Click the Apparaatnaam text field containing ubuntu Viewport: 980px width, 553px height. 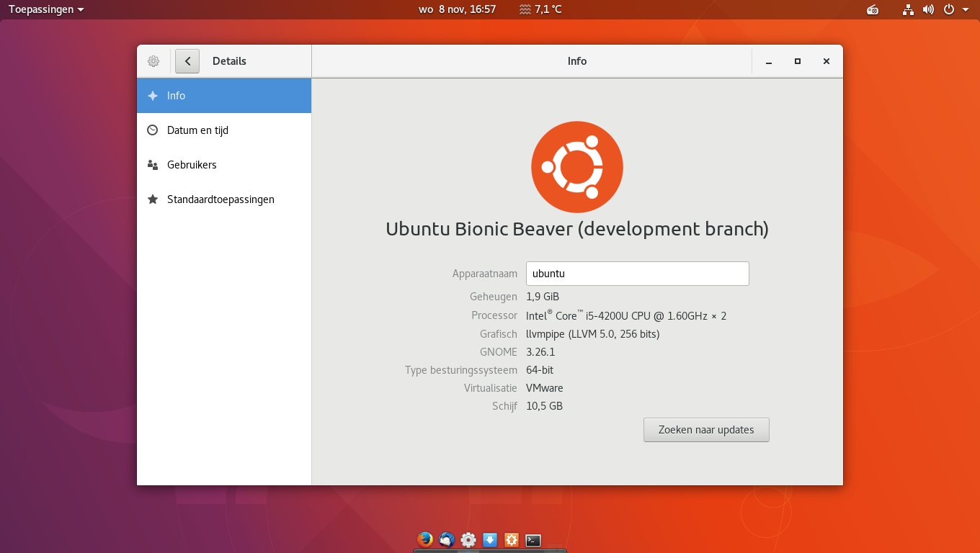(x=638, y=274)
